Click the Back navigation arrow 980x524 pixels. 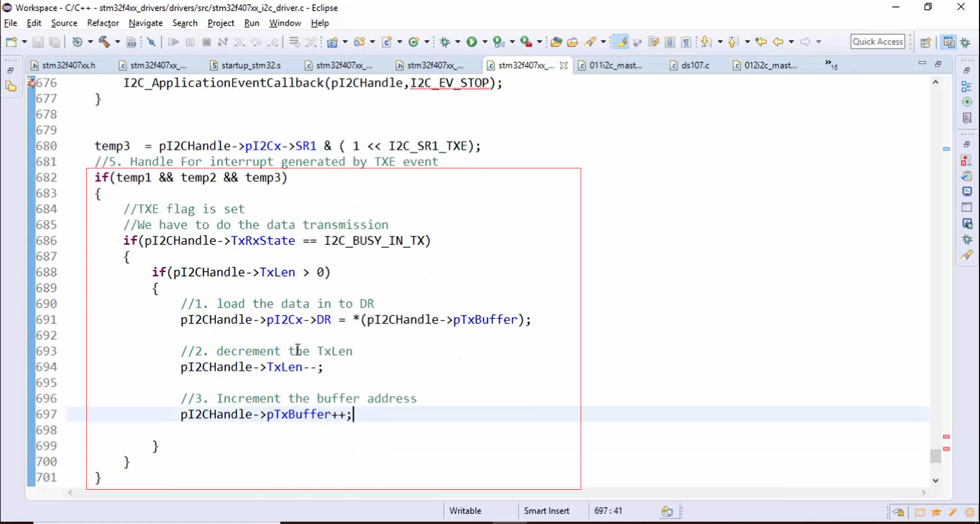[778, 42]
